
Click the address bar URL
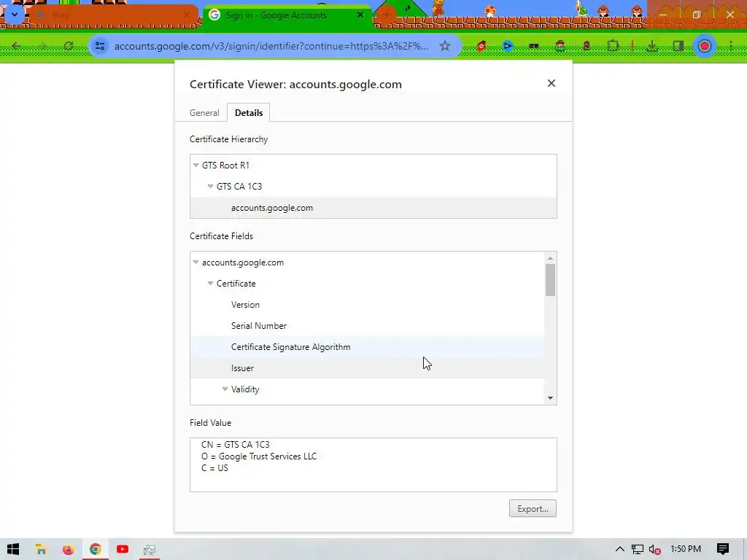[x=271, y=46]
